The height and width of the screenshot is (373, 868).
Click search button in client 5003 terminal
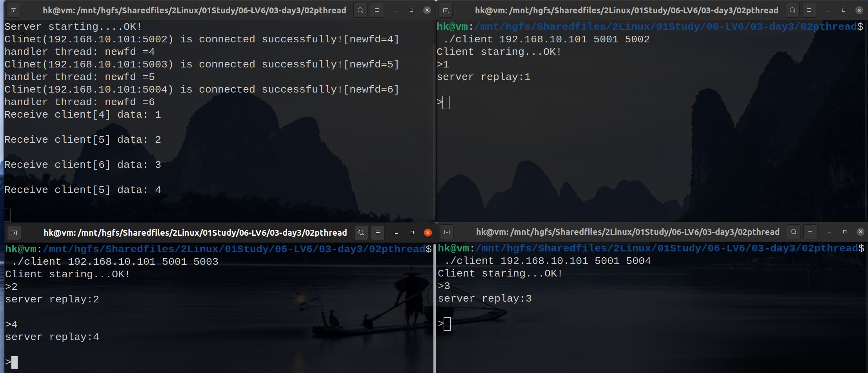coord(361,233)
